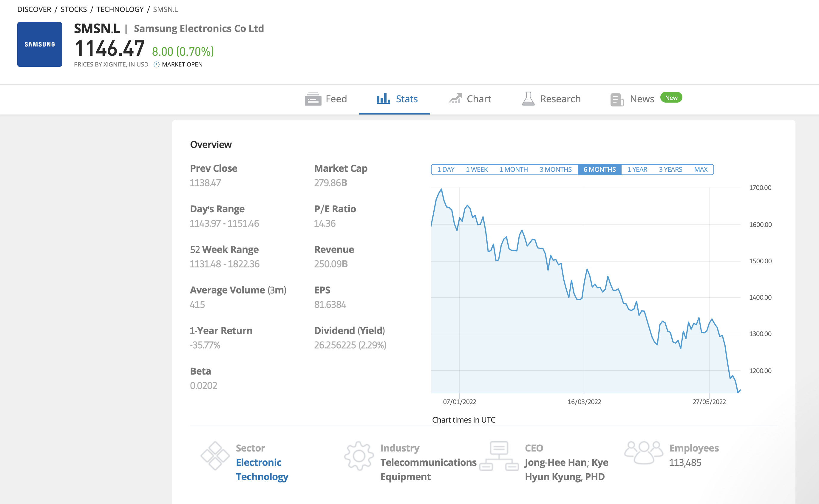819x504 pixels.
Task: Select the 6 MONTHS chart range
Action: click(x=599, y=169)
